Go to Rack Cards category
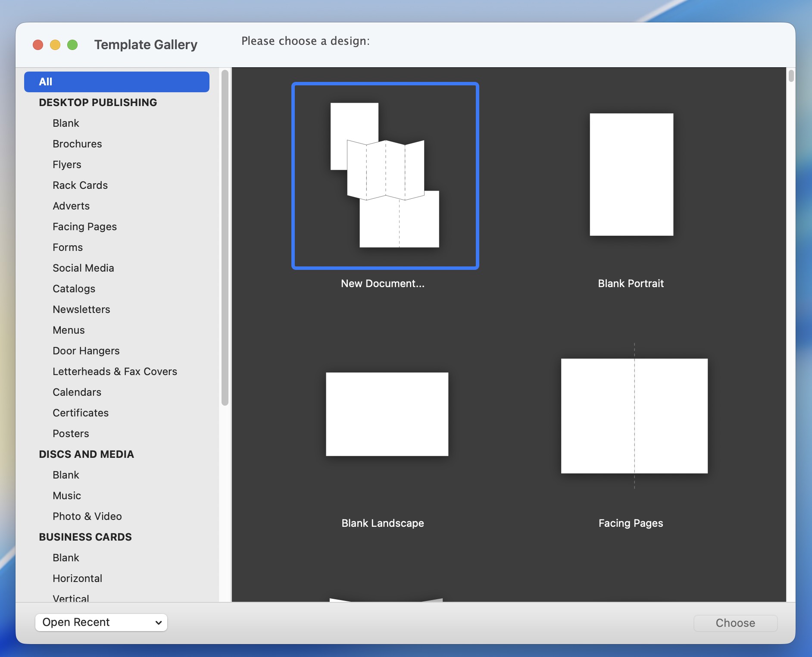 (x=80, y=185)
